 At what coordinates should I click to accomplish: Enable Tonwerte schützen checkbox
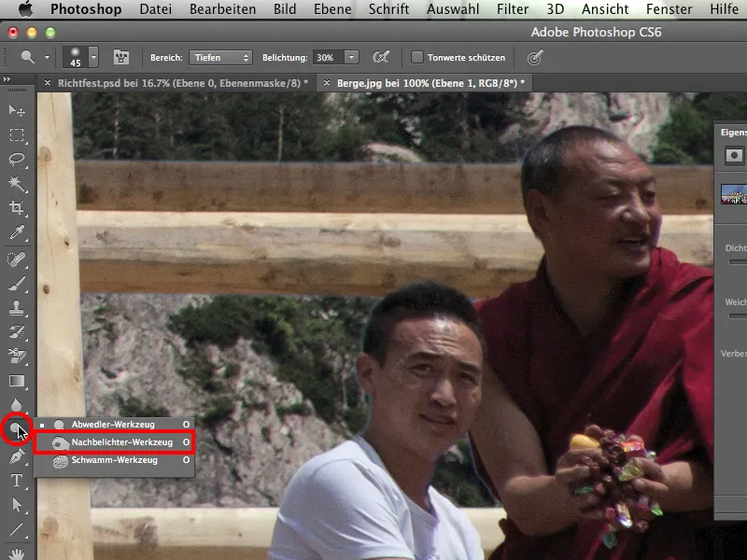click(x=416, y=57)
